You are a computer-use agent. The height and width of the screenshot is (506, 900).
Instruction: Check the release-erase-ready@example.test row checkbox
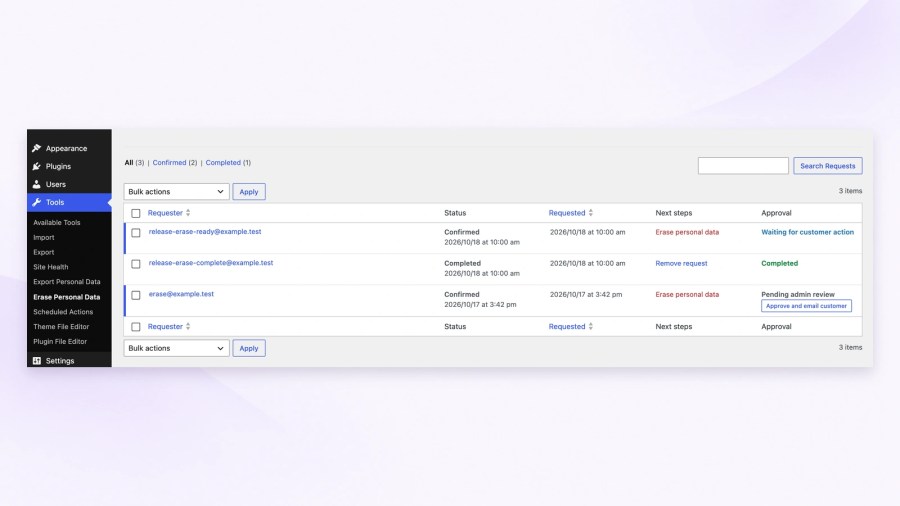point(135,233)
